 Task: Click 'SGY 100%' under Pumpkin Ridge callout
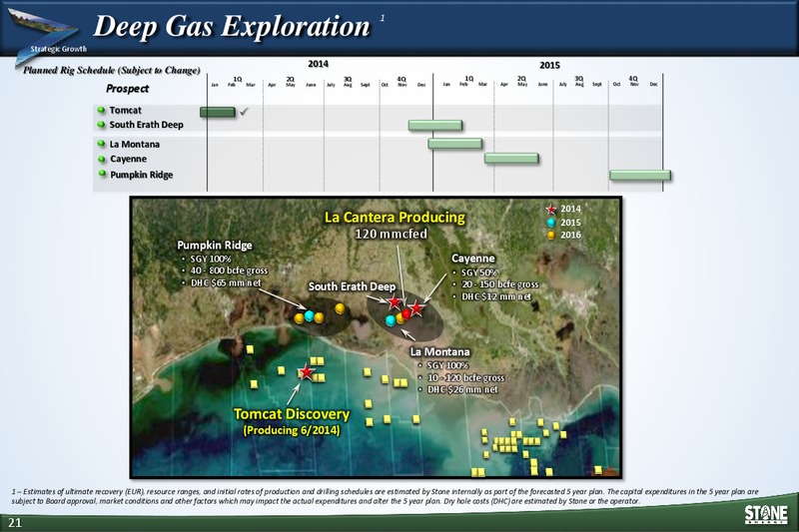click(x=211, y=259)
